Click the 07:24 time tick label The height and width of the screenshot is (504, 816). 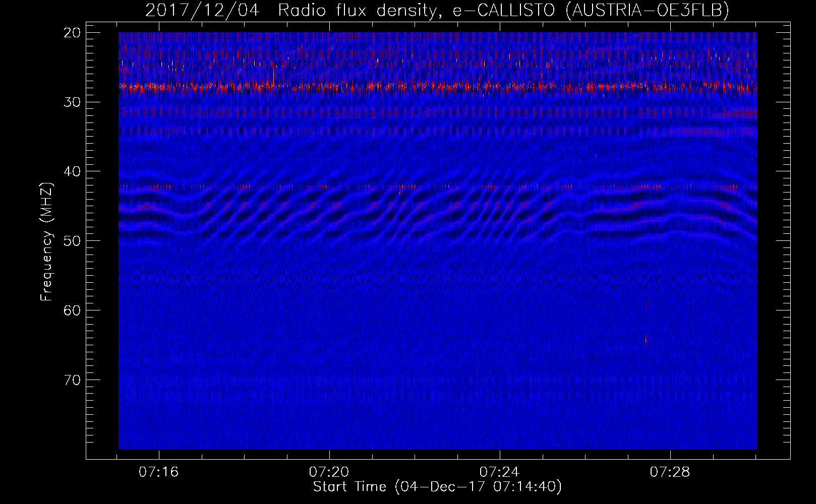(499, 472)
